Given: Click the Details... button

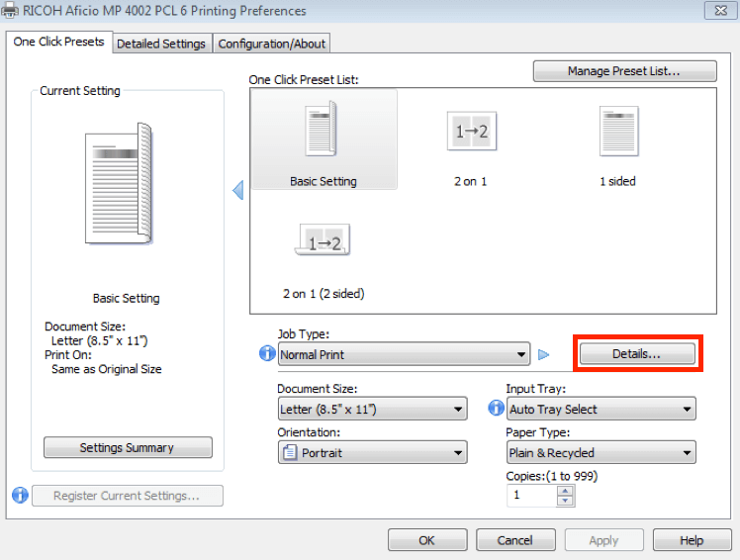Looking at the screenshot, I should click(636, 354).
